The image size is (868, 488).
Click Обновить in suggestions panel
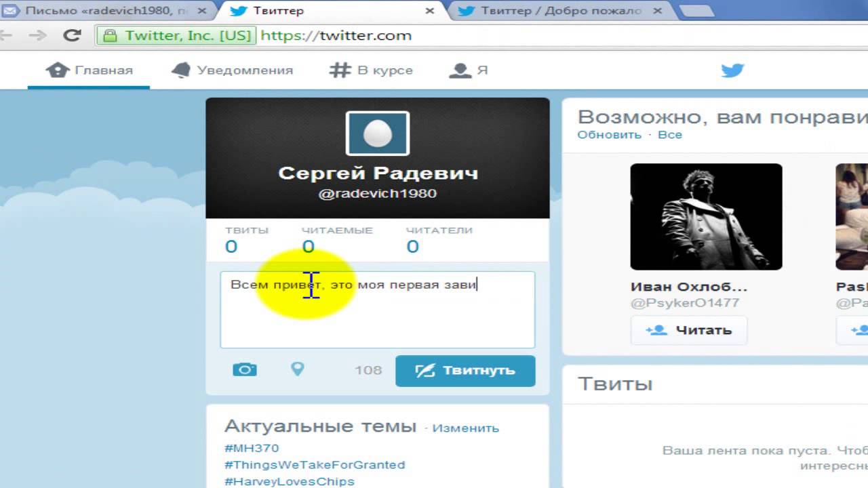pos(609,135)
